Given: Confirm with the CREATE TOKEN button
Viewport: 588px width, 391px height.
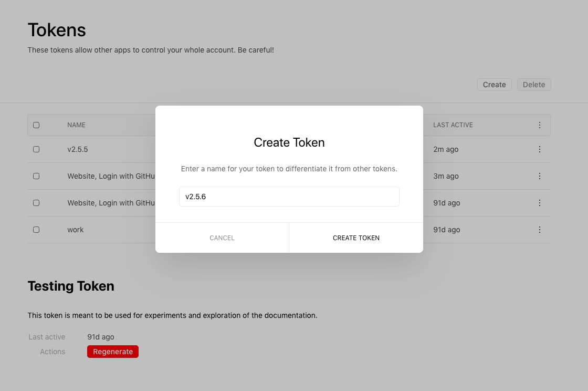Looking at the screenshot, I should [356, 238].
